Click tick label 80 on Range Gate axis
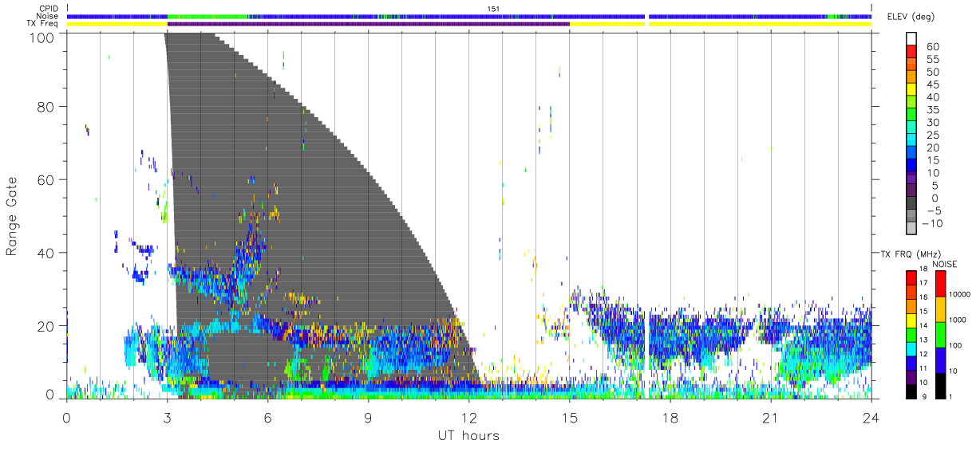The height and width of the screenshot is (452, 980). pos(46,107)
